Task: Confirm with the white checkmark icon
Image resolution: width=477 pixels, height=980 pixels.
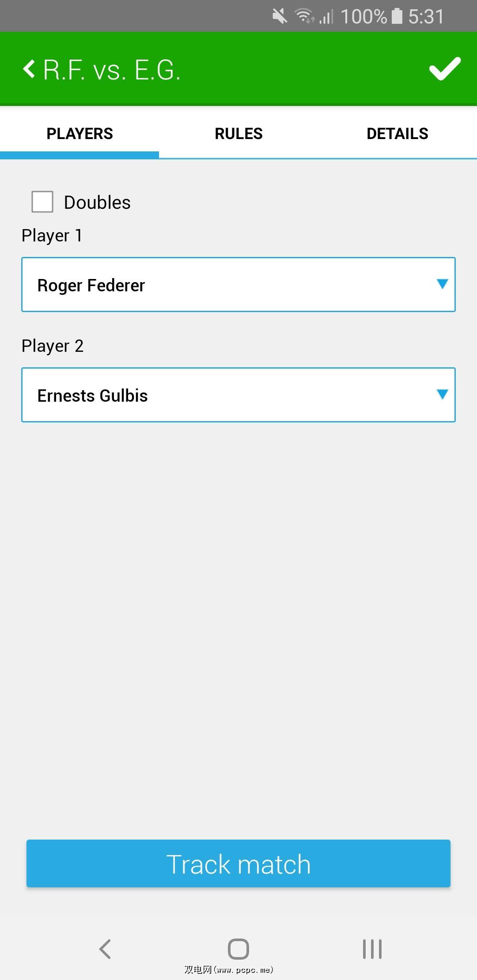Action: pos(444,69)
